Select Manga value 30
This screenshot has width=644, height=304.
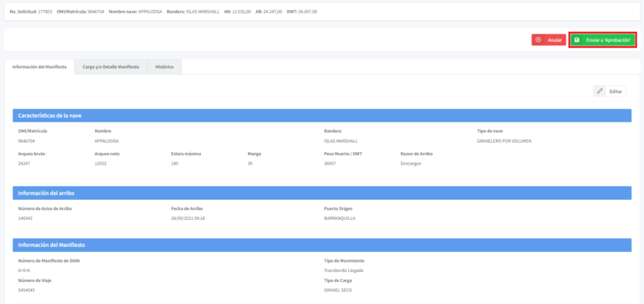251,163
